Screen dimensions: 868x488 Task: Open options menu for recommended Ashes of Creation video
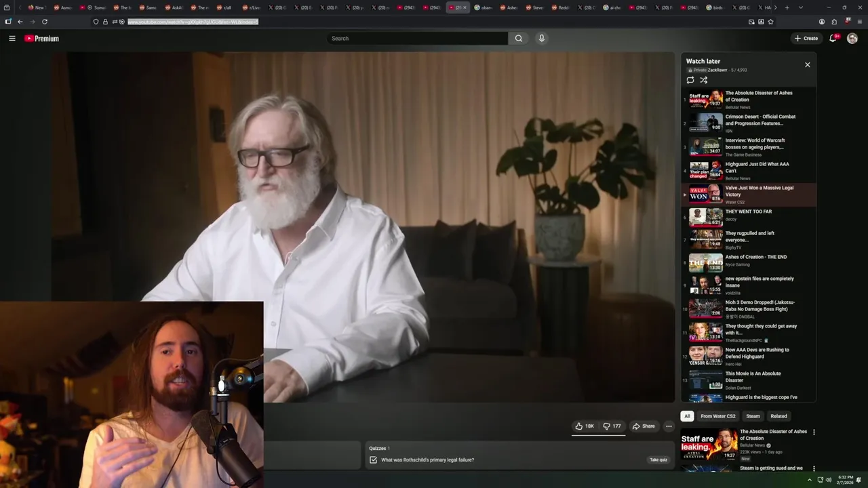(814, 432)
